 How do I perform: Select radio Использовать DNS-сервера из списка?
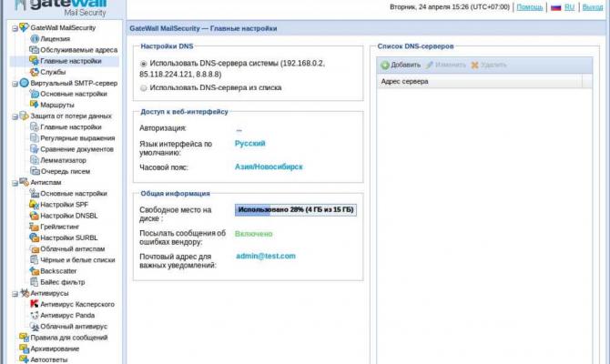[x=144, y=88]
